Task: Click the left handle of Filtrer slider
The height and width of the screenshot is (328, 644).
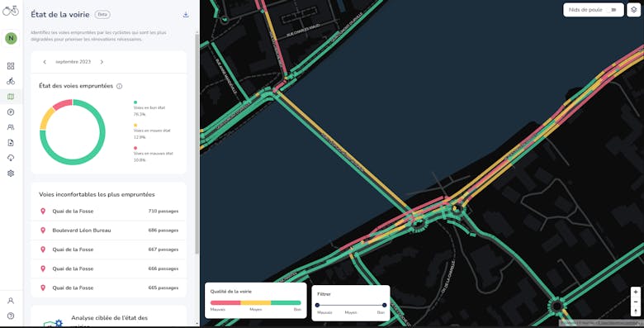Action: [317, 305]
